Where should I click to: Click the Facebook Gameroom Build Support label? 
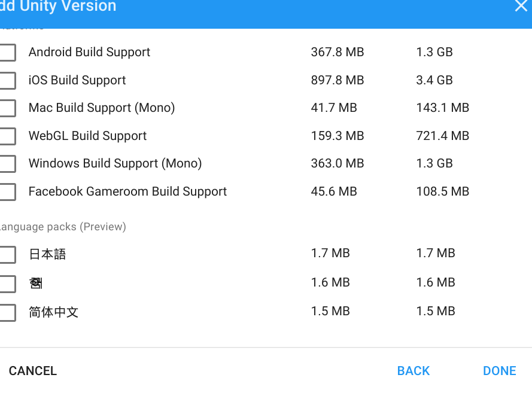(127, 191)
